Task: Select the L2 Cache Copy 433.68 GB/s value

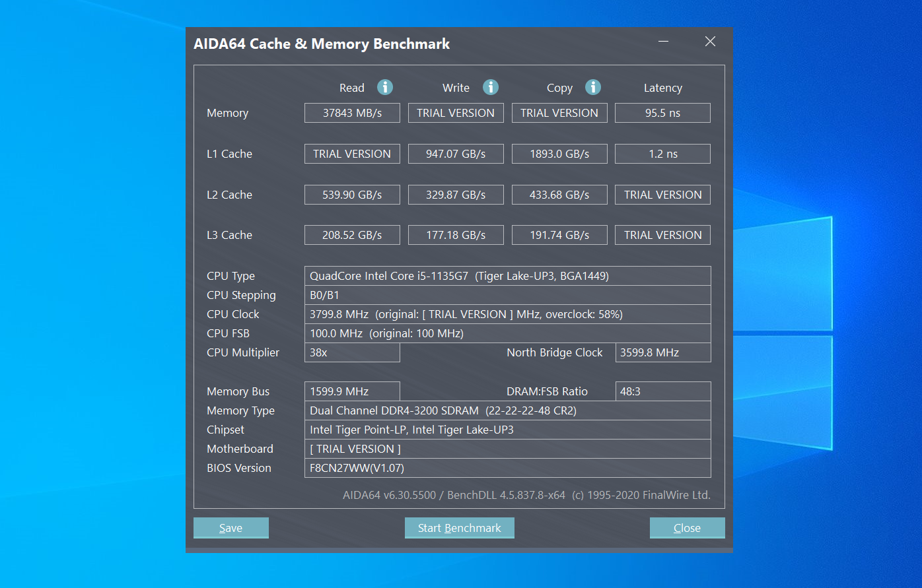Action: tap(559, 195)
